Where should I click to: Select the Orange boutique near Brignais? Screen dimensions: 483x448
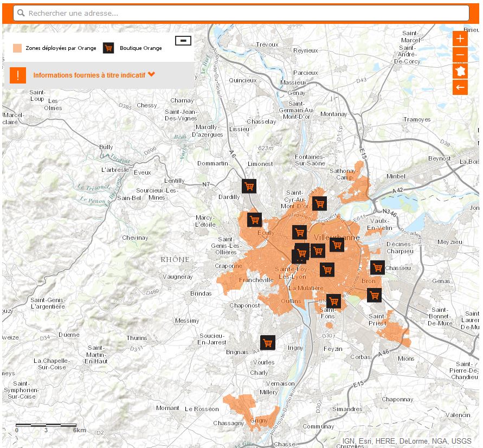click(x=268, y=343)
